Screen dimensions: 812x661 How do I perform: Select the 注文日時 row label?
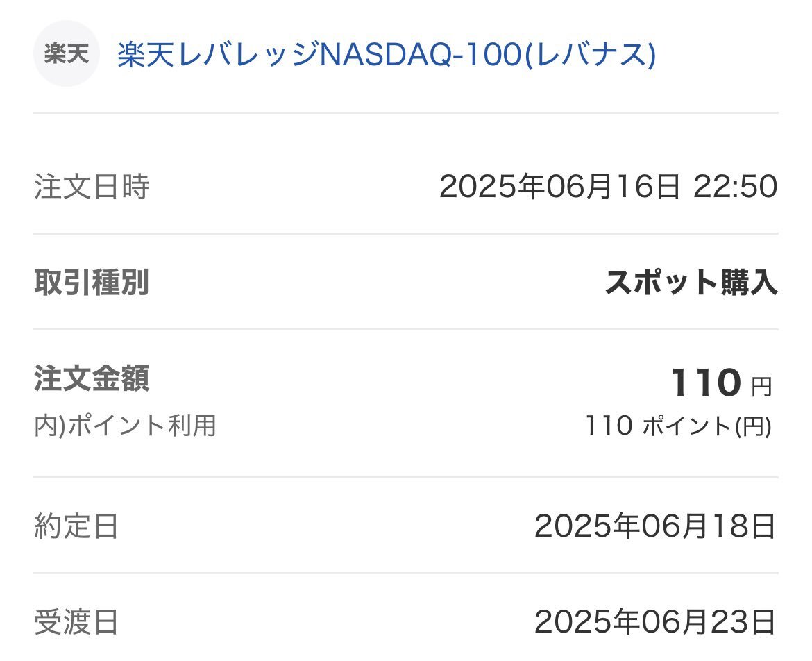[92, 187]
